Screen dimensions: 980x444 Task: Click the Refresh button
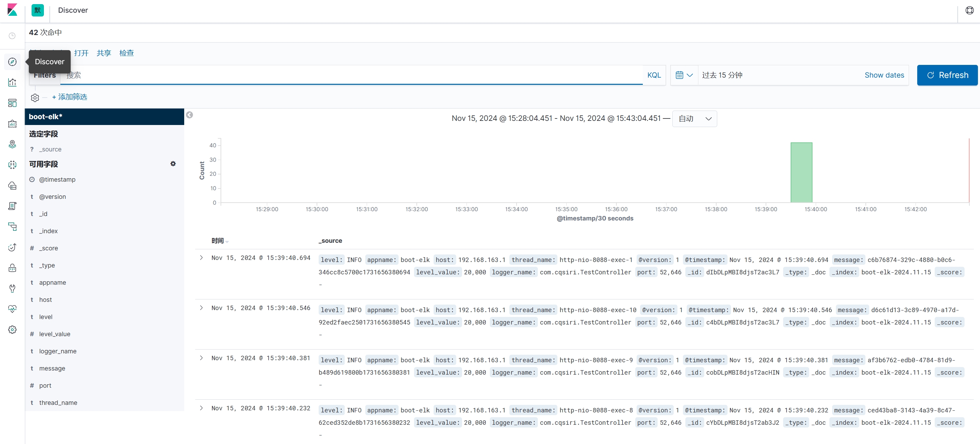(947, 75)
